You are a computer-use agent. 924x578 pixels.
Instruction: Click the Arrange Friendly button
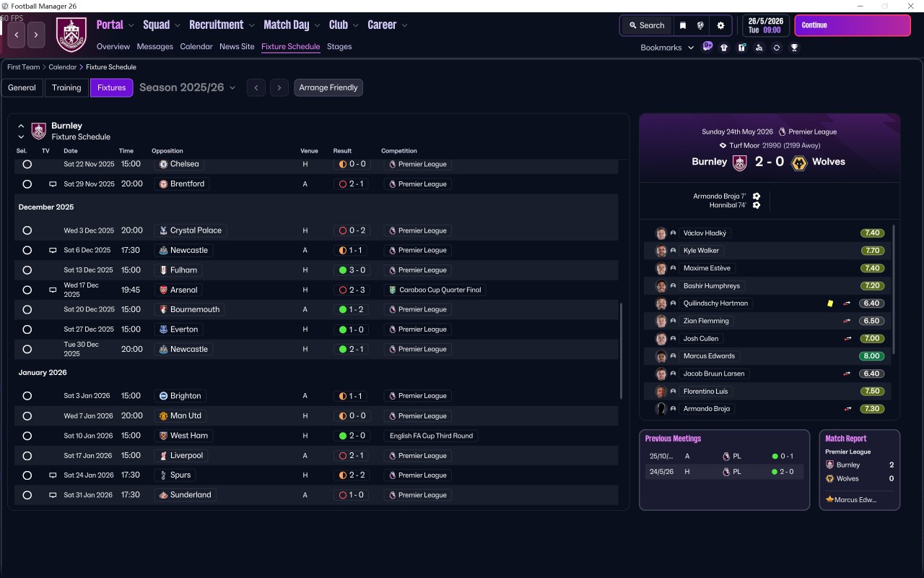point(328,87)
